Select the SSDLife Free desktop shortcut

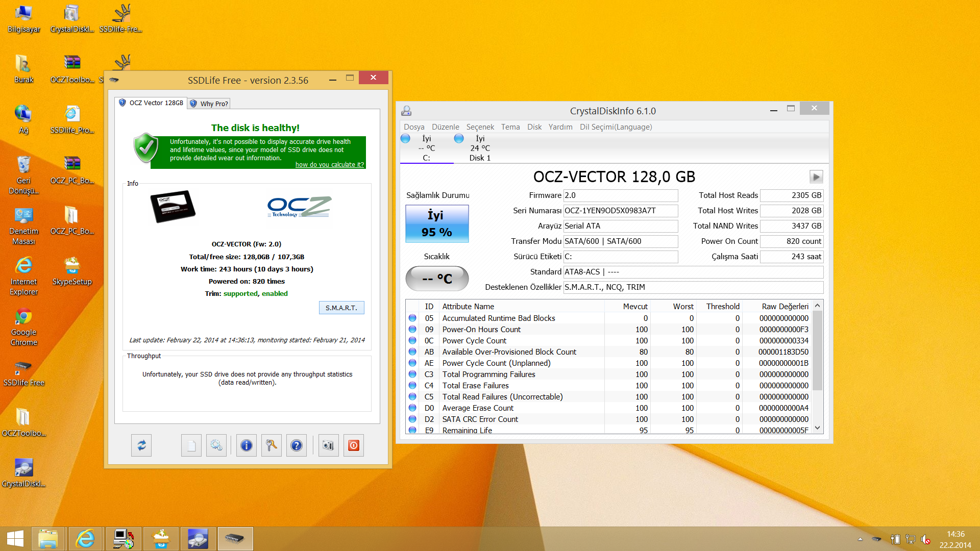click(x=23, y=373)
